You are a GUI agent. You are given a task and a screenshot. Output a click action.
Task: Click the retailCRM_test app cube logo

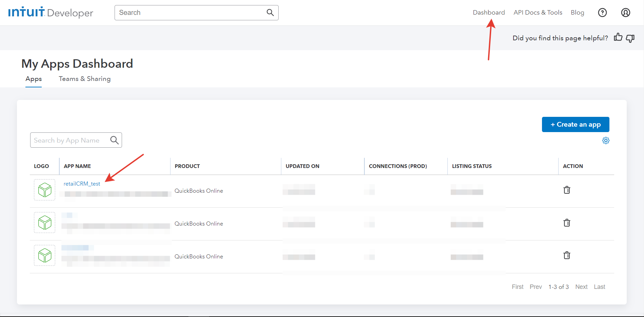point(44,190)
